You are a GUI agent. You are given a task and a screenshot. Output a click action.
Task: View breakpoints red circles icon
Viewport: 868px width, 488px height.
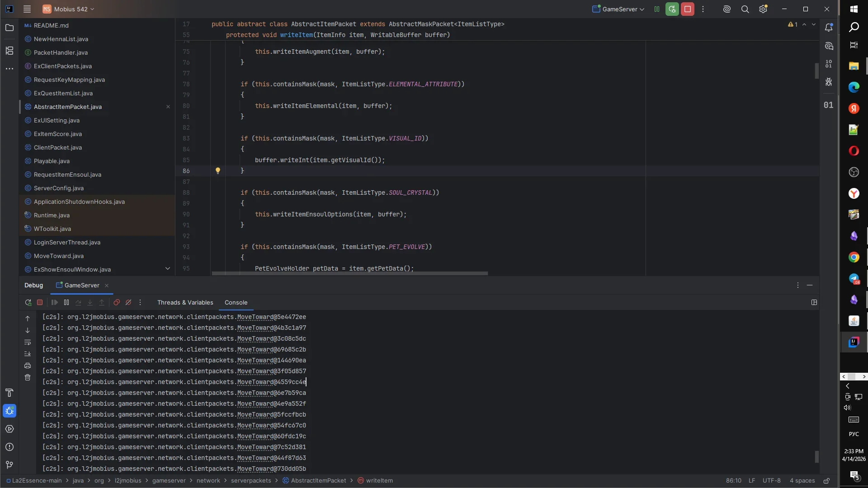[117, 302]
